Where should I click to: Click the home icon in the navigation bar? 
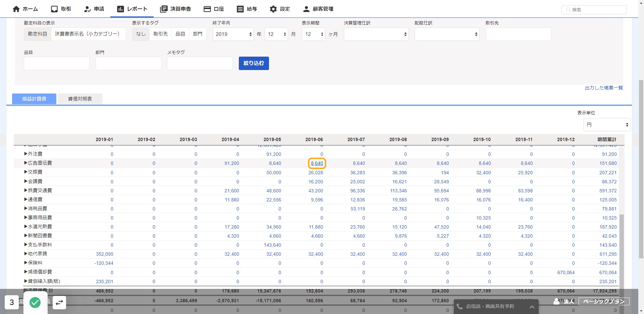click(16, 9)
